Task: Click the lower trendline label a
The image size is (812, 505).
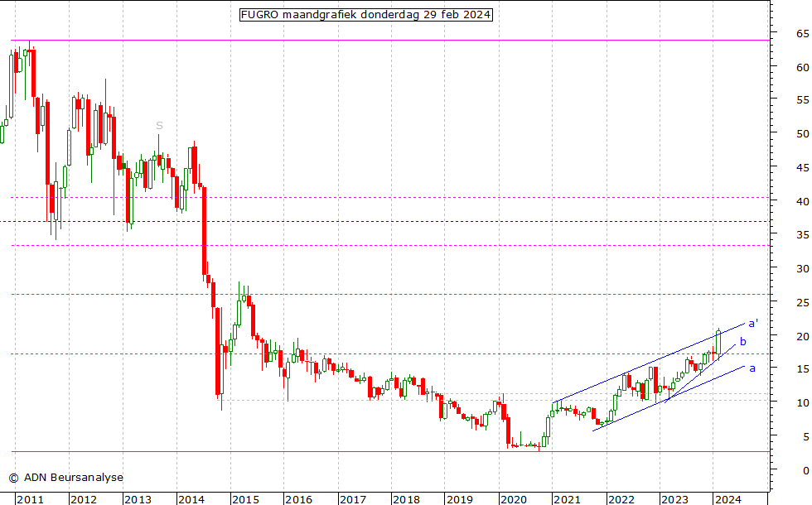Action: click(x=752, y=368)
